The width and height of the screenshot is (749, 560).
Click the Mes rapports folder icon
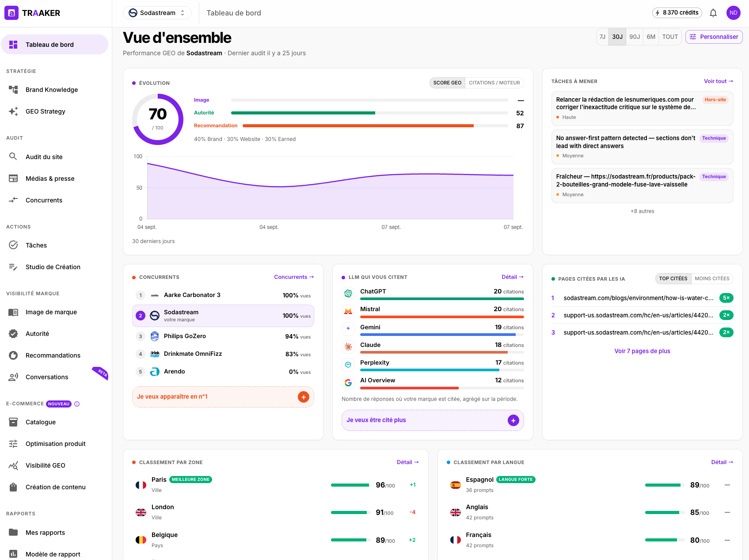(13, 532)
